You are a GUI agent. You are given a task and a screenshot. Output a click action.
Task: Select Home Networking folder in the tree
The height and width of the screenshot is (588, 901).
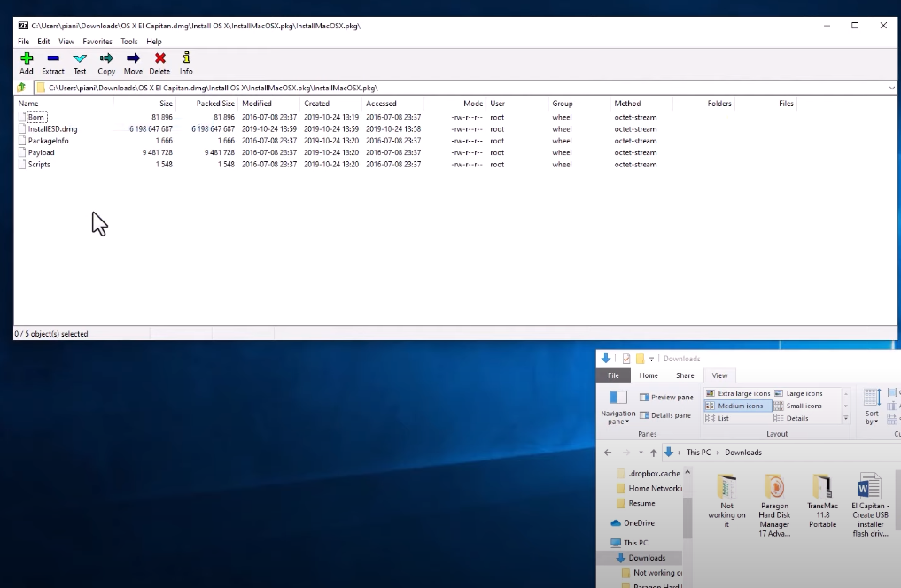click(x=649, y=488)
